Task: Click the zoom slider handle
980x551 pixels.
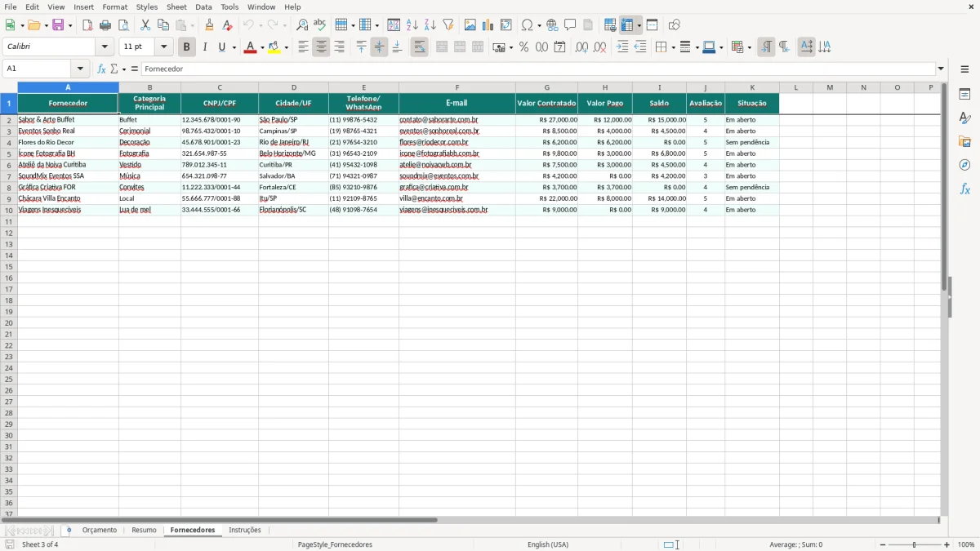Action: (915, 544)
